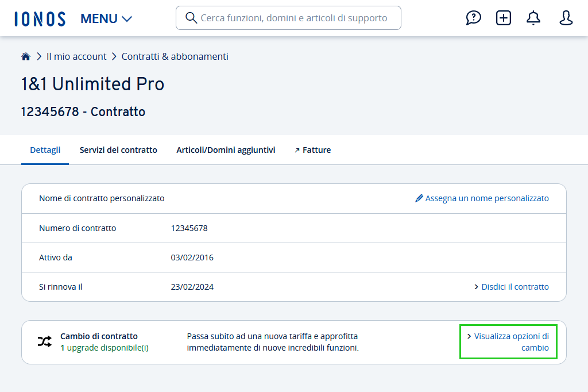This screenshot has height=392, width=588.
Task: Click the renewal date 23/02/2024
Action: pos(192,287)
